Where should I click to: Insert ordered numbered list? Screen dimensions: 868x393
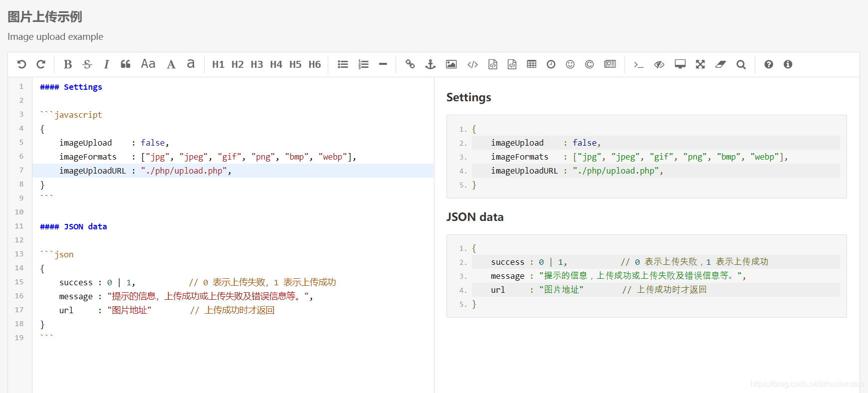pyautogui.click(x=364, y=64)
